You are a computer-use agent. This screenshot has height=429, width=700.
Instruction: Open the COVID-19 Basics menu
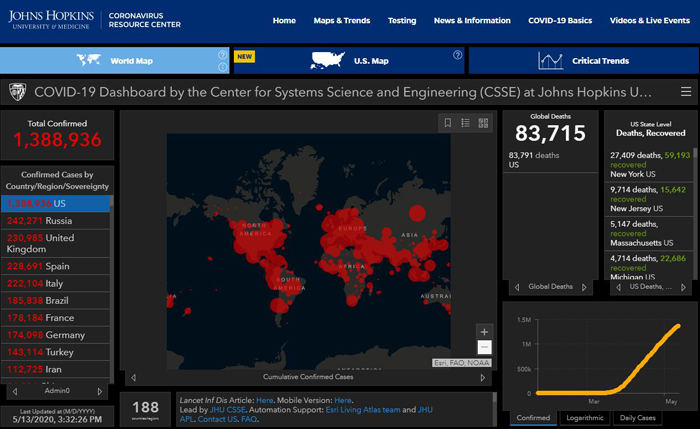tap(560, 21)
